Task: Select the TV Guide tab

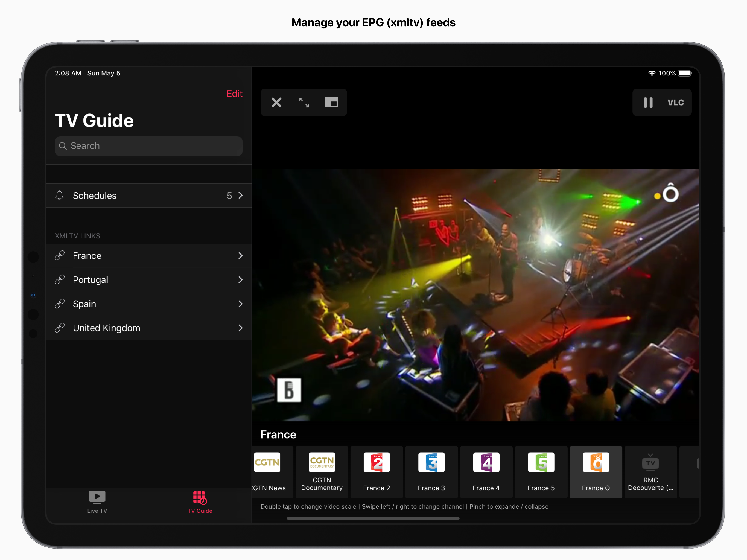Action: click(200, 501)
